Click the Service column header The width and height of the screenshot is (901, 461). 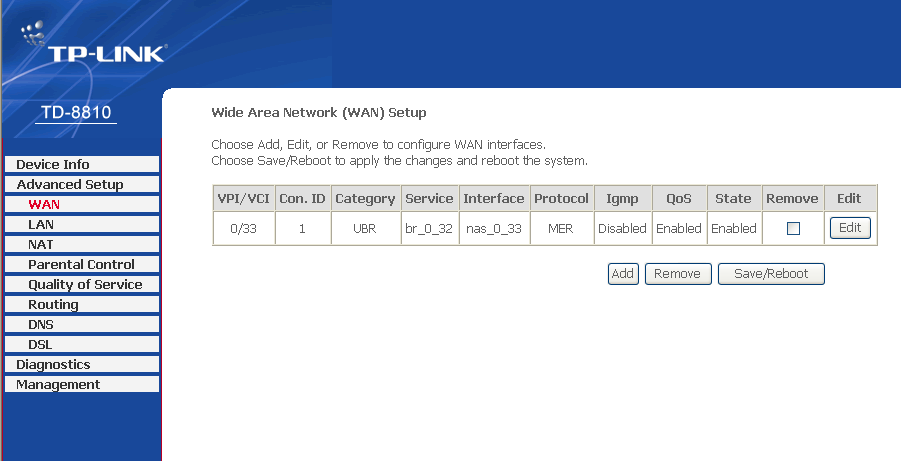430,198
